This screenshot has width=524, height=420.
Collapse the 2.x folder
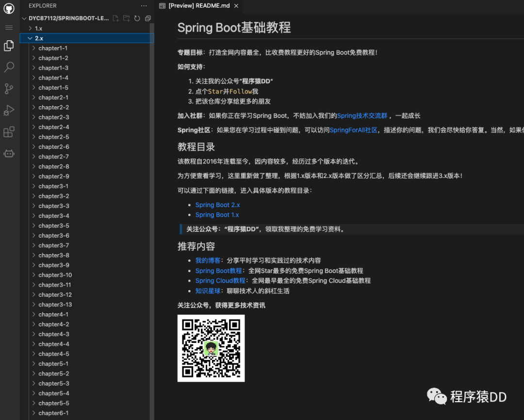[30, 38]
